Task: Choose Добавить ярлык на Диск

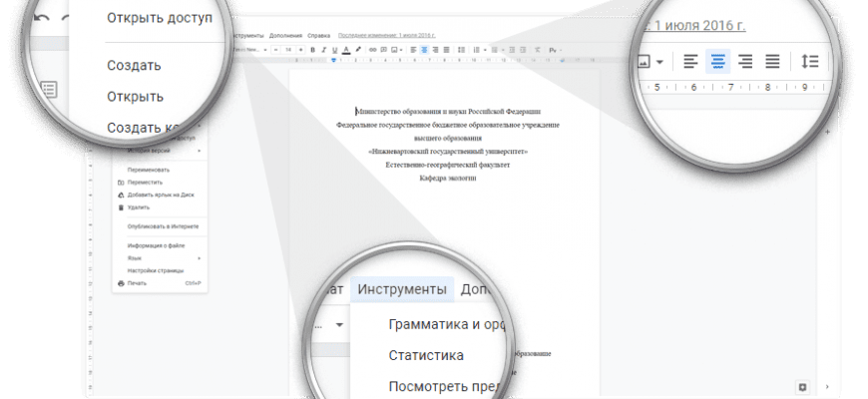Action: [x=161, y=195]
